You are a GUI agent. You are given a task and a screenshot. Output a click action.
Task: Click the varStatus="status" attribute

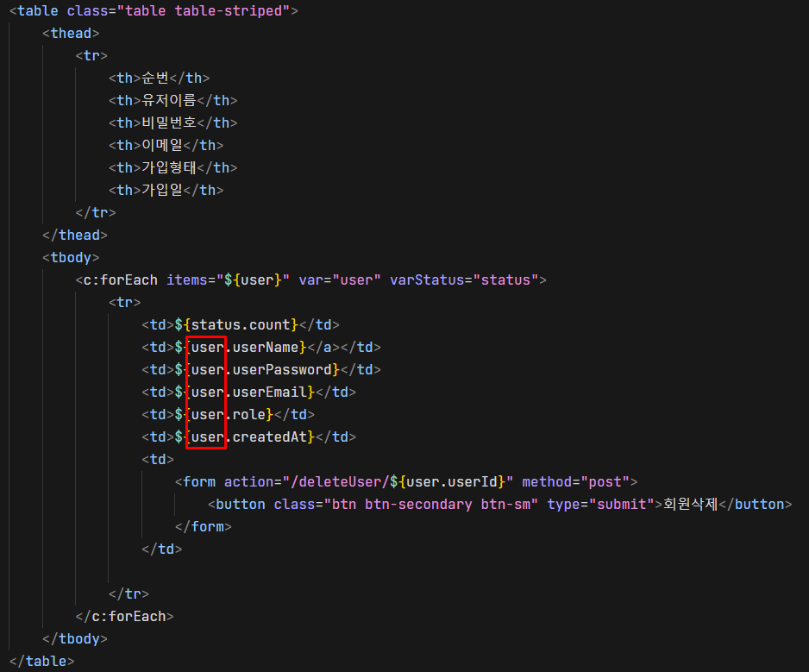[x=464, y=280]
